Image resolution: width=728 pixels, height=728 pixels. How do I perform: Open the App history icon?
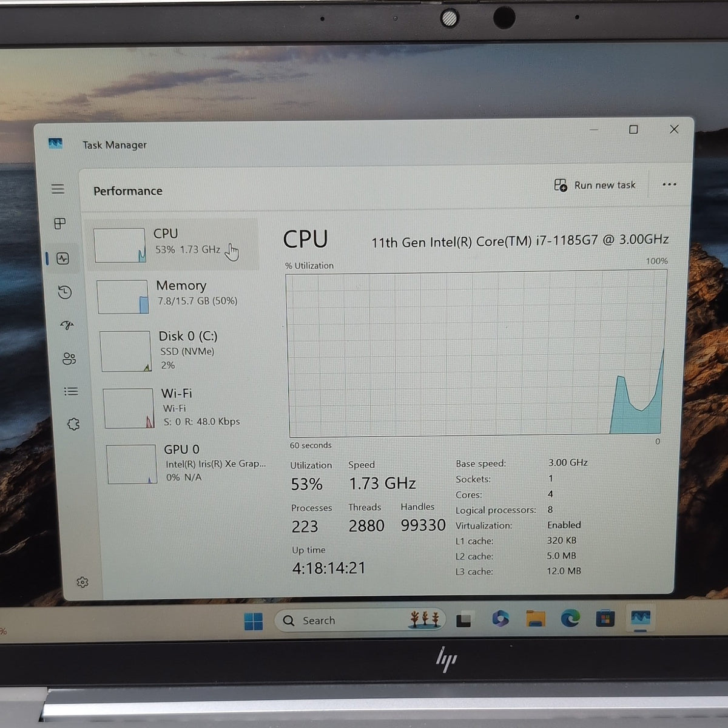[x=65, y=292]
